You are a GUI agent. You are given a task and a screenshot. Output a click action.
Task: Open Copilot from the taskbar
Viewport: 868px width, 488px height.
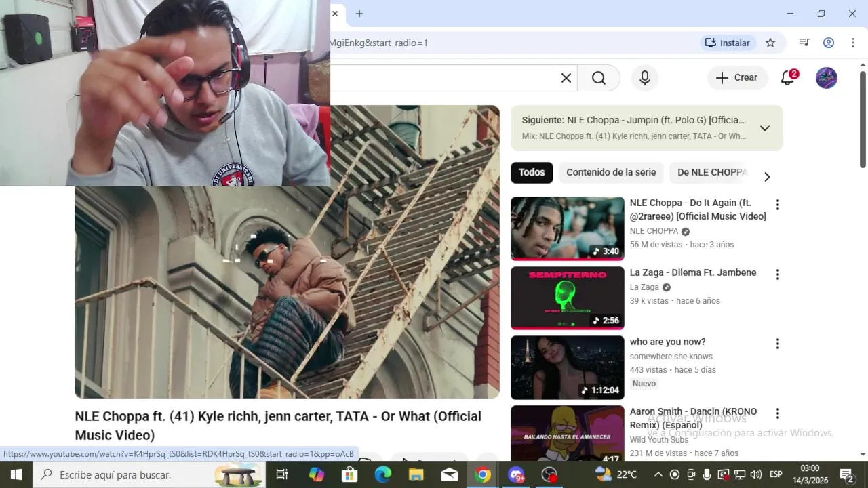coord(317,474)
